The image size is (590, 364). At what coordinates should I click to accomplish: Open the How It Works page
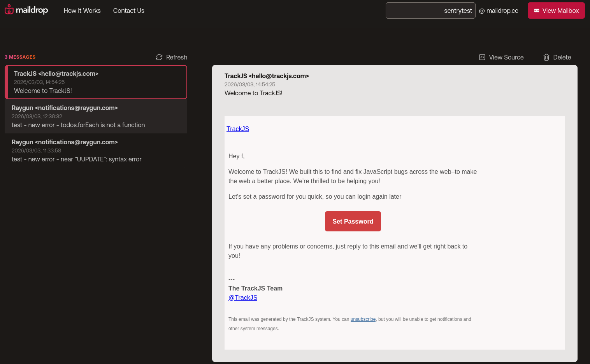pyautogui.click(x=82, y=10)
